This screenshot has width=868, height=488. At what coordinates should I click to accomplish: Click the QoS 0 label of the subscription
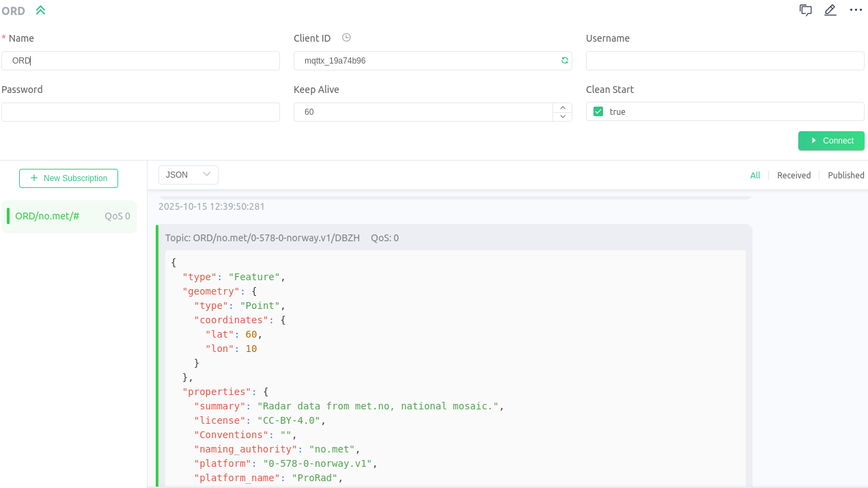(117, 216)
